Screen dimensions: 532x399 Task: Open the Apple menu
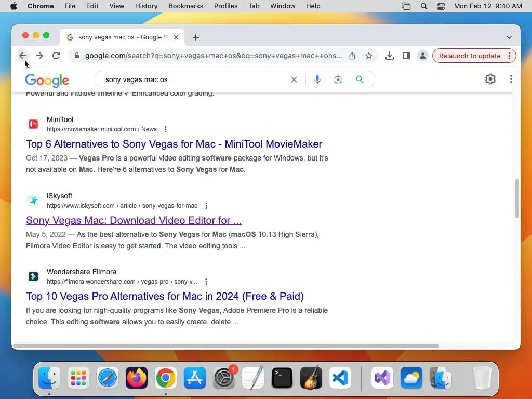(14, 6)
